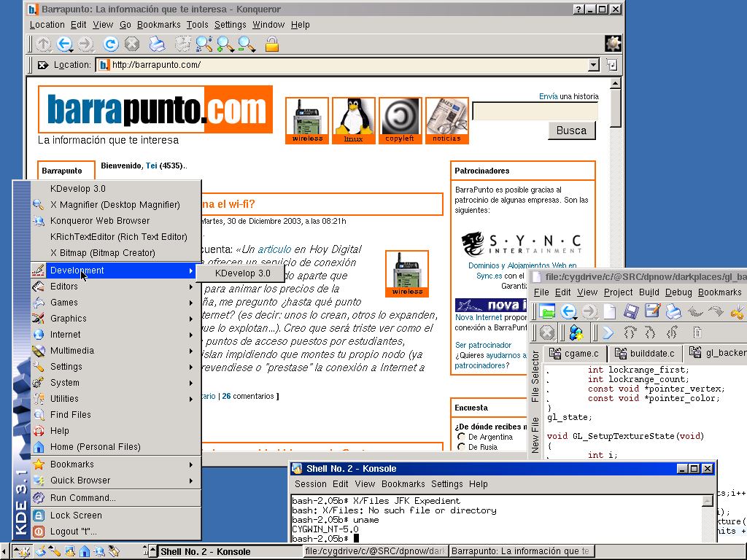This screenshot has height=560, width=747.
Task: Open the Tei user profile link
Action: coord(152,166)
